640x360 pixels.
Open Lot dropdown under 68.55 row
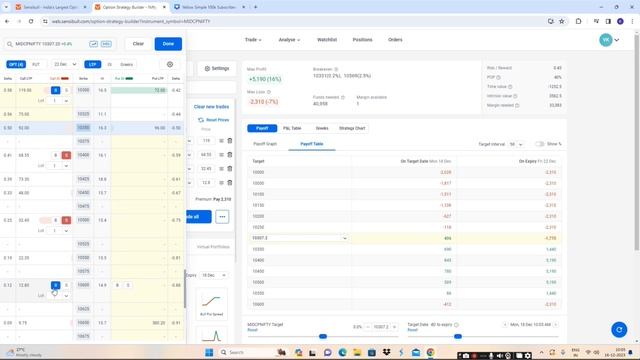[58, 166]
